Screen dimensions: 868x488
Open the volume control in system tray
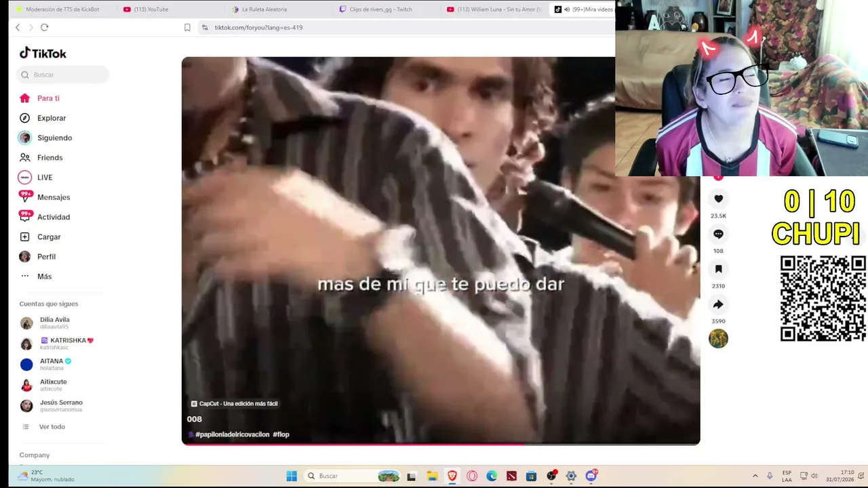[814, 476]
